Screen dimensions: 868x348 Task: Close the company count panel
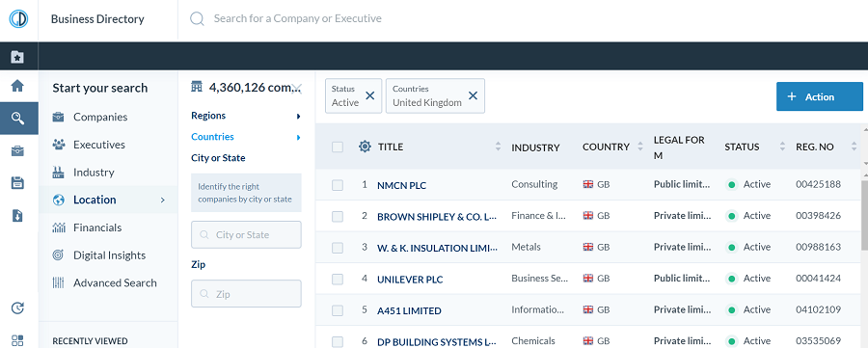(297, 88)
